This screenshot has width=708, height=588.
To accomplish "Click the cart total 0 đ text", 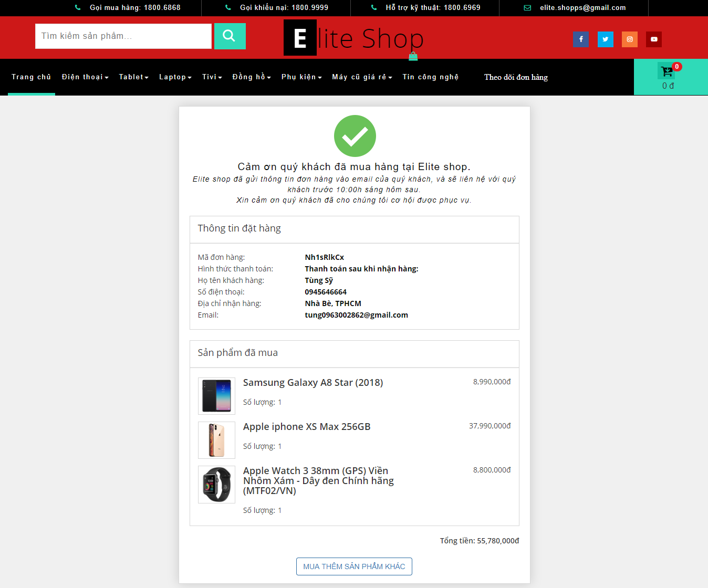I will click(668, 86).
